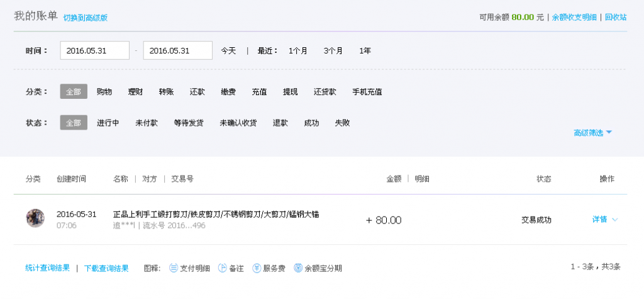Expand the 详情 dropdown arrow in transaction row

[615, 220]
